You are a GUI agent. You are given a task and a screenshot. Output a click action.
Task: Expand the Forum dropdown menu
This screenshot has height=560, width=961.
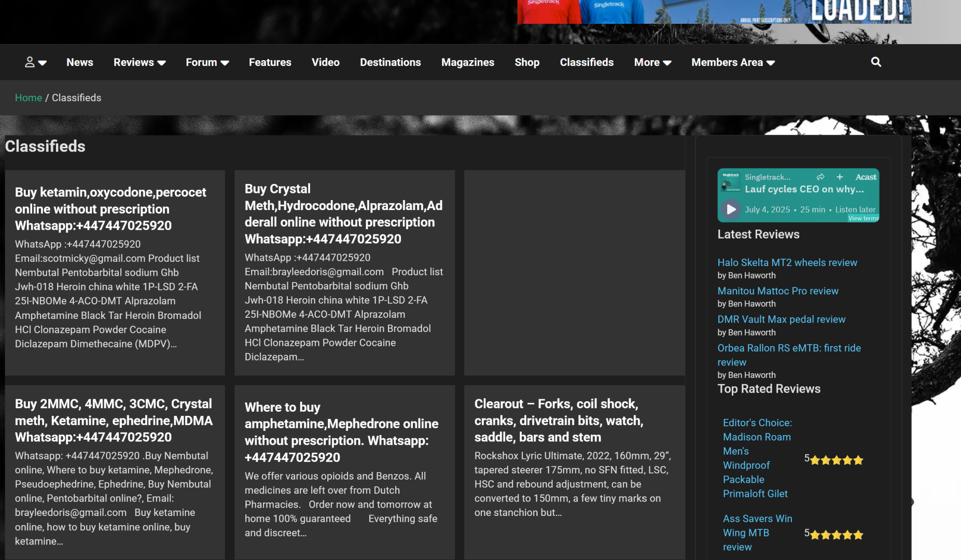207,62
